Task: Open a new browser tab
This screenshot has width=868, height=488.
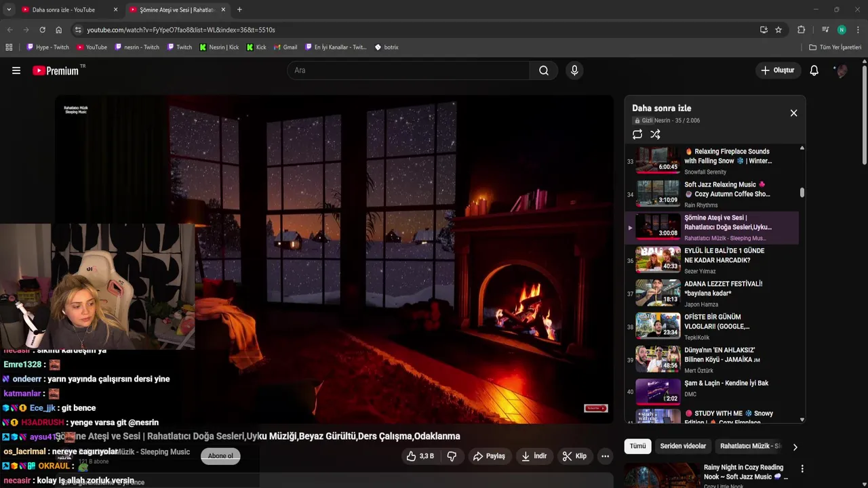Action: pyautogui.click(x=239, y=9)
